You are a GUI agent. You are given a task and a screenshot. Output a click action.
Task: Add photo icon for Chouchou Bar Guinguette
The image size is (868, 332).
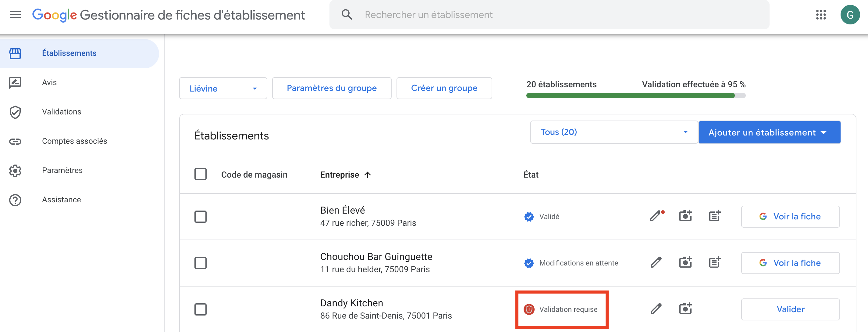click(685, 262)
